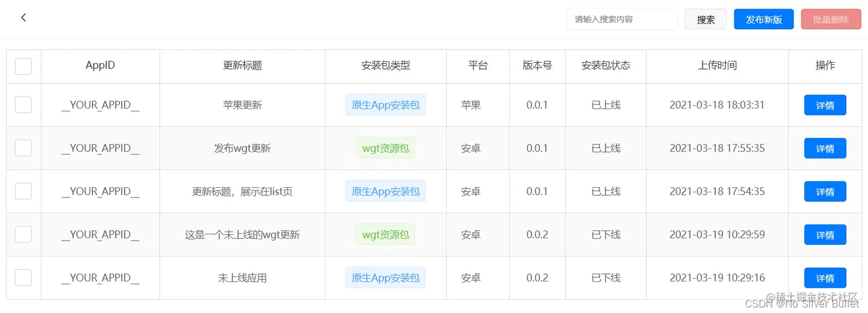868x313 pixels.
Task: Click the upload time 2021-03-18 17:55:35
Action: 717,148
